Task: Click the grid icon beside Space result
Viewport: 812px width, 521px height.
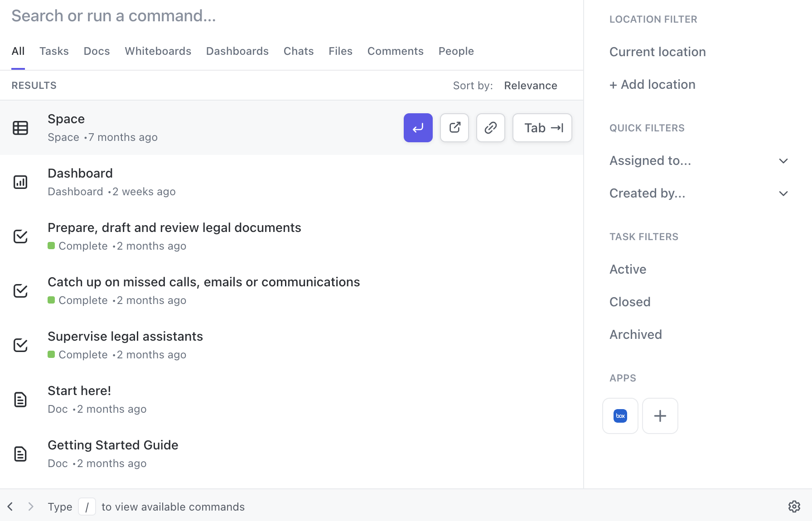Action: [20, 128]
